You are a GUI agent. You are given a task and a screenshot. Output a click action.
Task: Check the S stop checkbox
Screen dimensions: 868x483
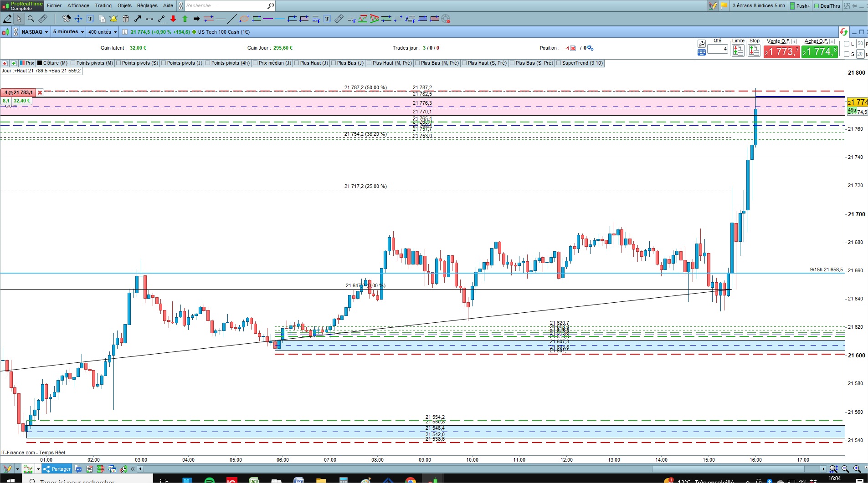tap(847, 54)
